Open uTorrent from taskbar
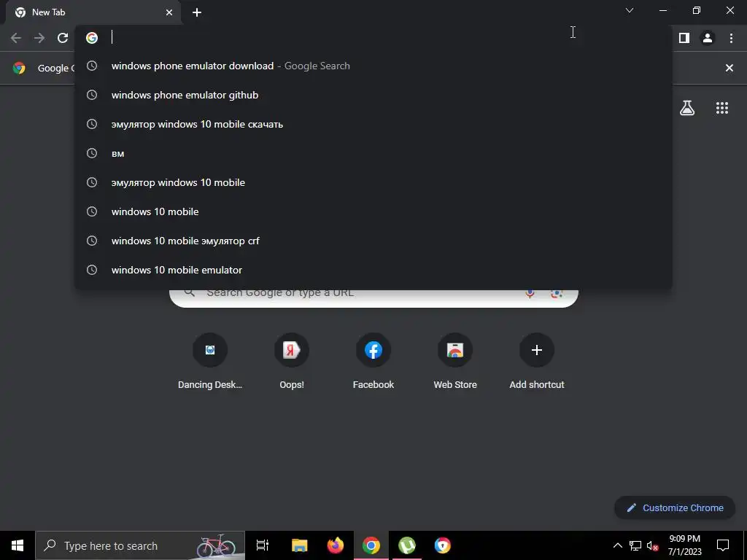 [407, 545]
